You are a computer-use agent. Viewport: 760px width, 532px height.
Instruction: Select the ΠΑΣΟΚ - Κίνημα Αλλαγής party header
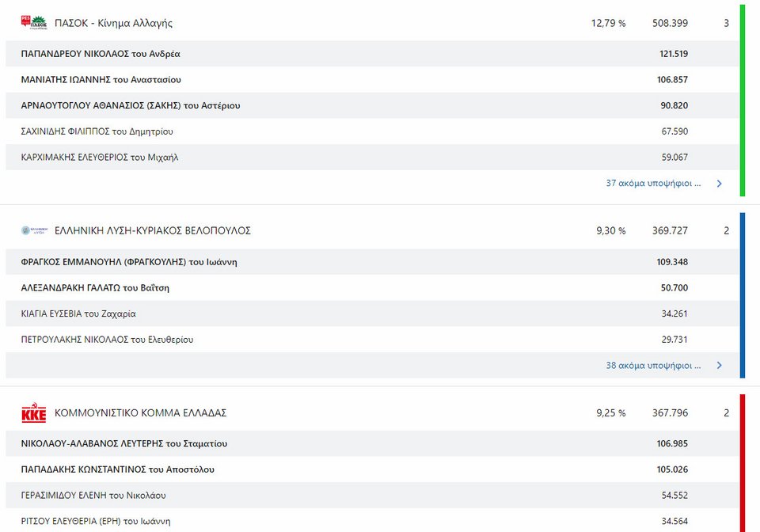coord(113,23)
